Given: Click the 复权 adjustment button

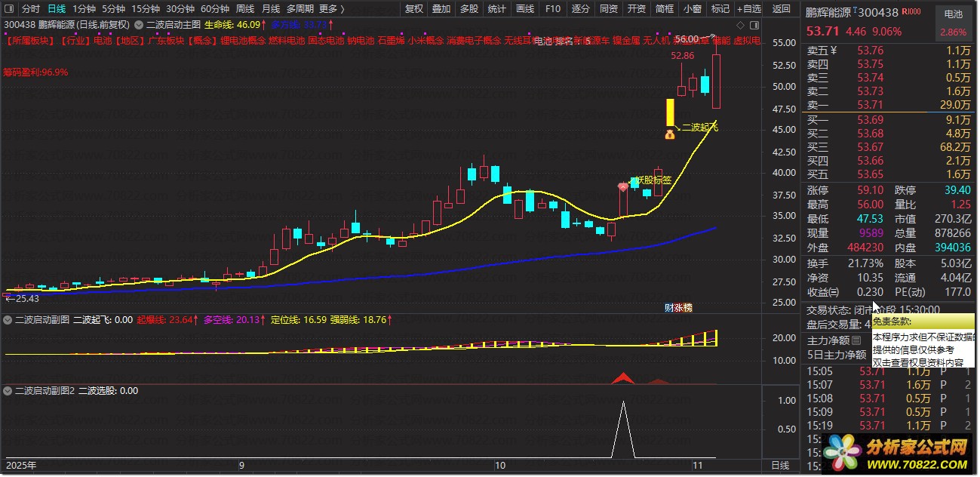Looking at the screenshot, I should (x=414, y=9).
